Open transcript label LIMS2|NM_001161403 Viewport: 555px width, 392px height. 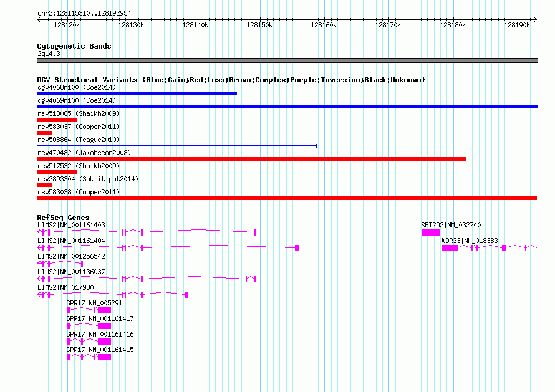[x=71, y=225]
